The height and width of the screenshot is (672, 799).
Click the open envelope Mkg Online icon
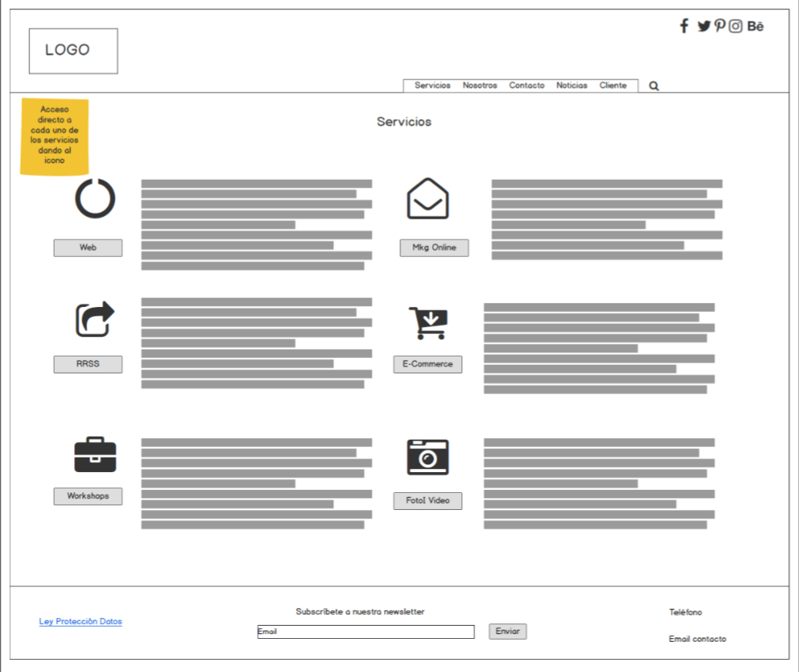(x=427, y=198)
